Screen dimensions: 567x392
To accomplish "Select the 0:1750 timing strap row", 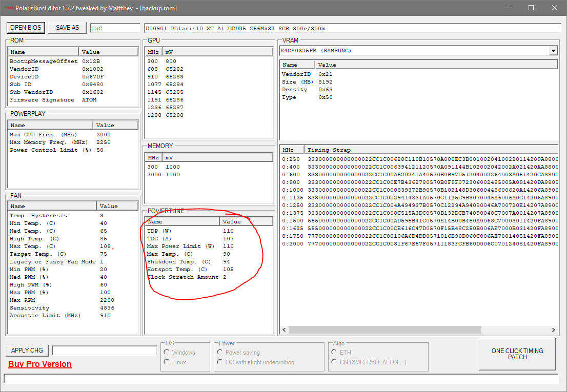I will (x=419, y=236).
